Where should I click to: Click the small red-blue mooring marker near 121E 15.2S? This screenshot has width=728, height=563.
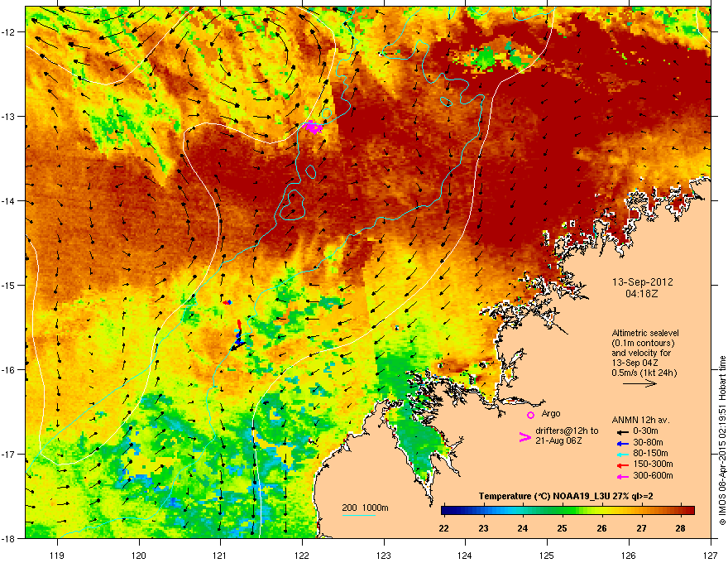point(227,302)
